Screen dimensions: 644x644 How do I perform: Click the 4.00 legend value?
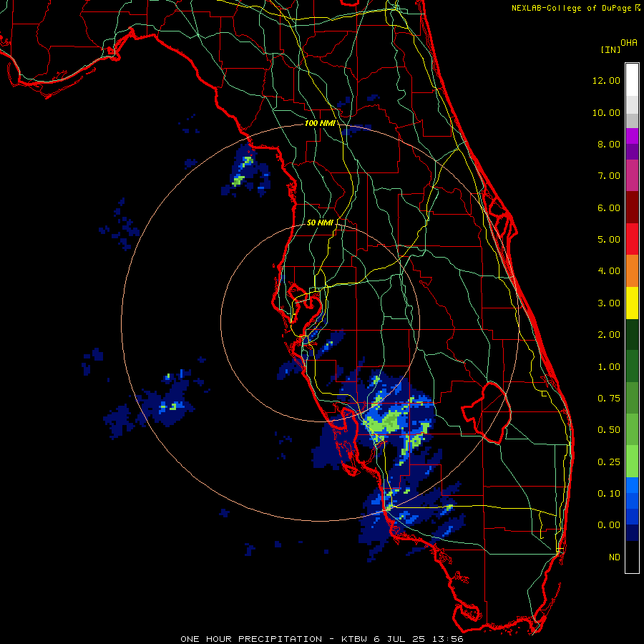pos(609,271)
